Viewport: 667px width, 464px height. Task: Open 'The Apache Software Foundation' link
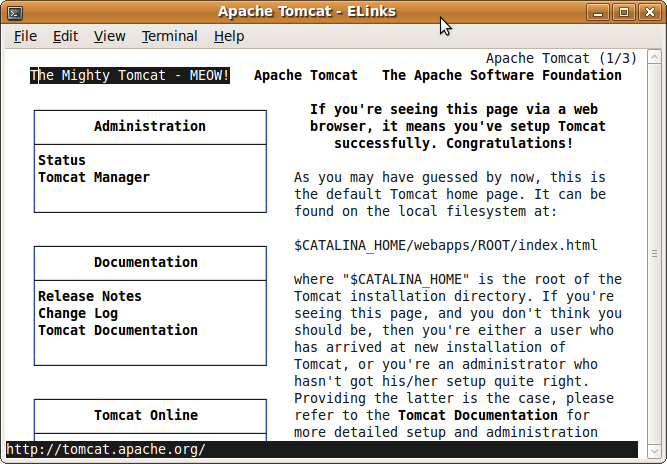(502, 75)
